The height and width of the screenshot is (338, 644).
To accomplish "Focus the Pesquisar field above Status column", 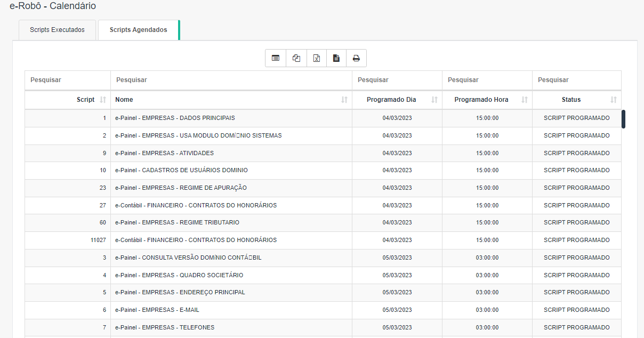I will pos(577,80).
